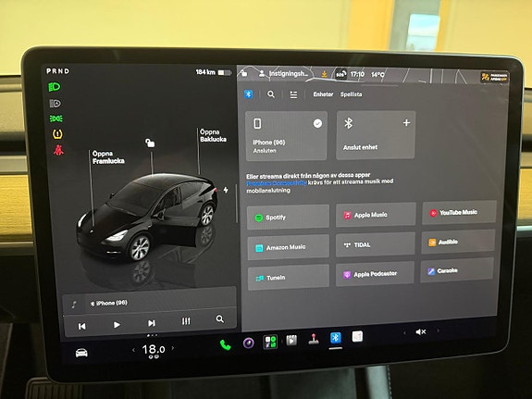Open TIDAL streaming app
The height and width of the screenshot is (399, 532).
point(376,244)
